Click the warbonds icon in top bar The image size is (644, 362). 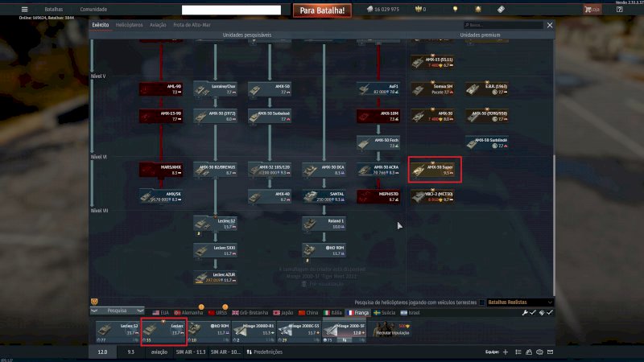[478, 9]
